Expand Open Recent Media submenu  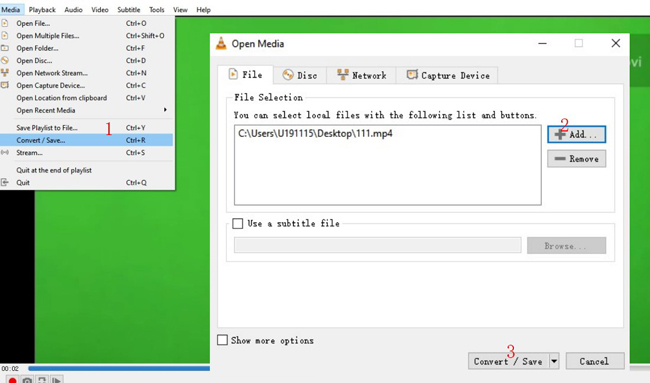pyautogui.click(x=86, y=110)
